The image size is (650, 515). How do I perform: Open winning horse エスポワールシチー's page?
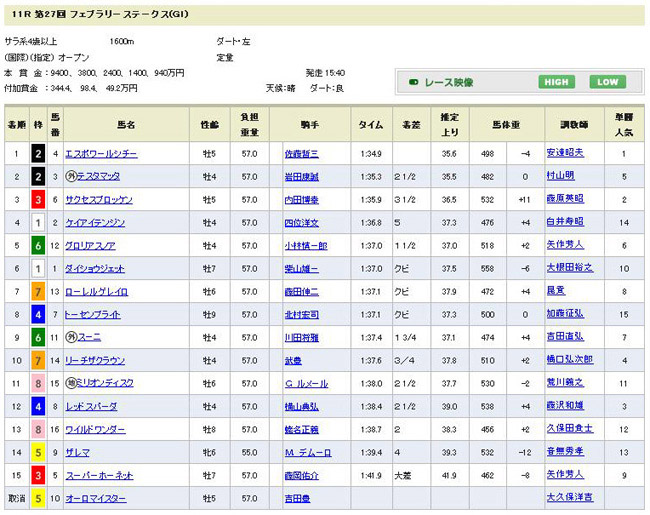pos(101,154)
